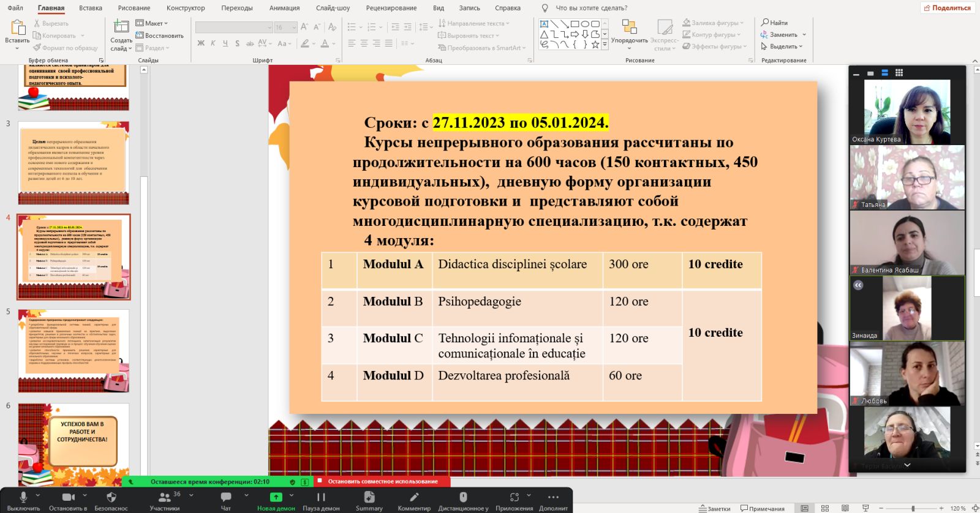Screen dimensions: 980x513
Task: Open the Вставка ribbon tab
Action: (x=91, y=8)
